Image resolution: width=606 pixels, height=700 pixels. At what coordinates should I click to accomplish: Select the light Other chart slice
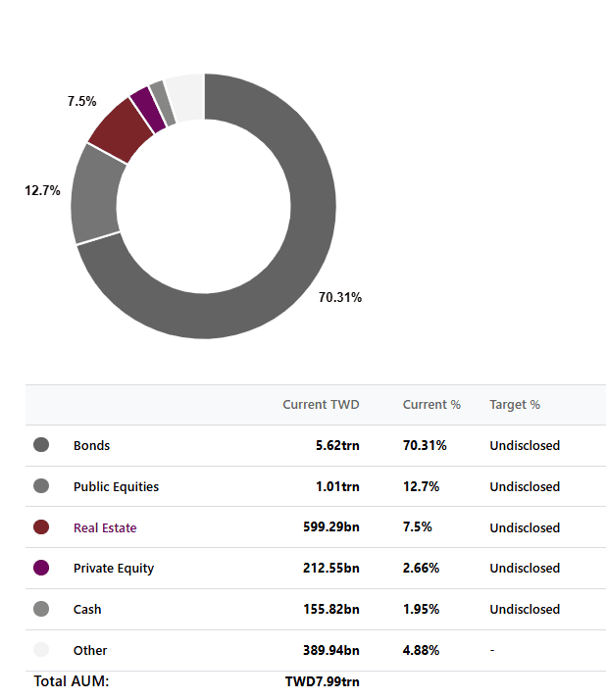(186, 97)
